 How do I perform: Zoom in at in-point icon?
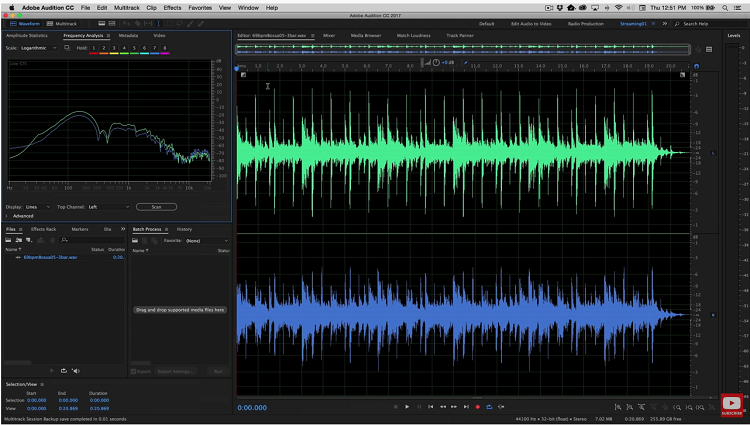(x=677, y=407)
